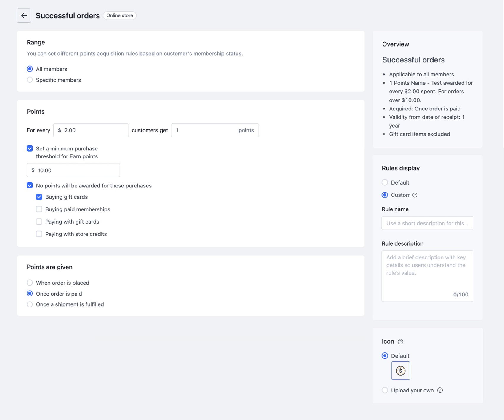The image size is (504, 420).
Task: Click help icon next to Upload your own
Action: click(440, 390)
